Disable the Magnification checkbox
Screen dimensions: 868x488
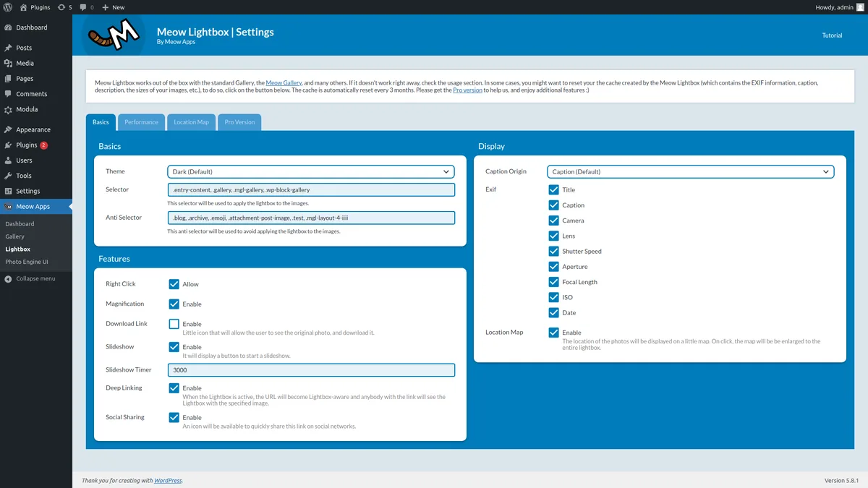click(x=174, y=304)
